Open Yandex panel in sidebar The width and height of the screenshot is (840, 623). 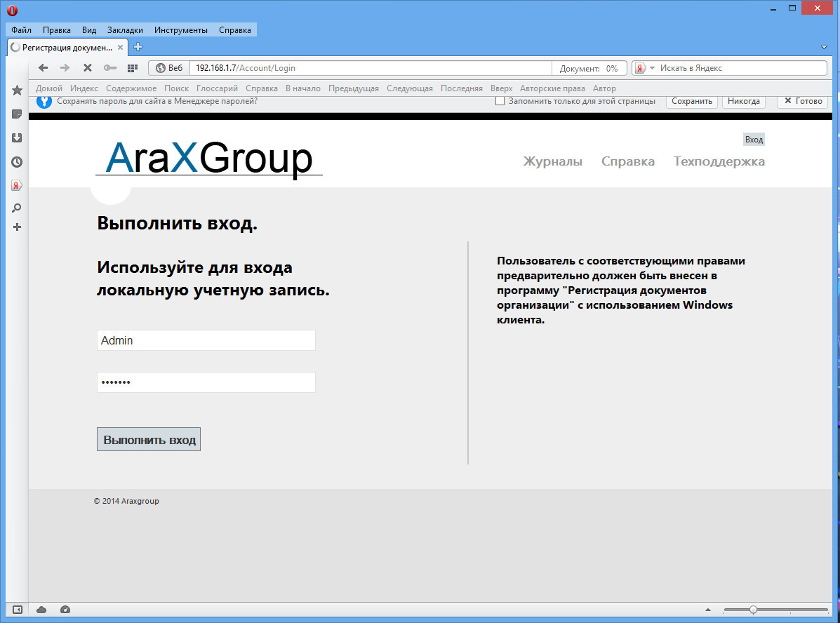[17, 185]
